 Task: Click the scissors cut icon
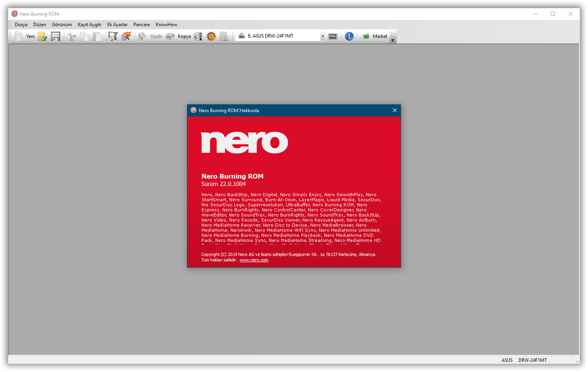(71, 36)
